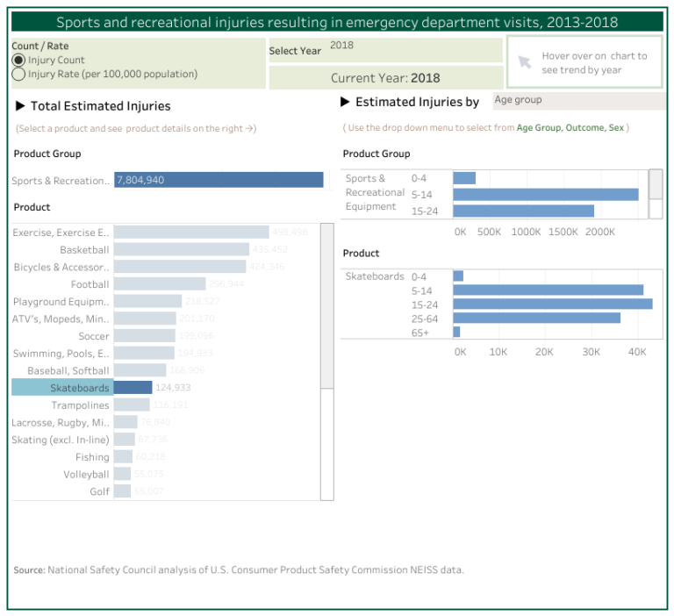The width and height of the screenshot is (674, 616).
Task: Click the Sports & Recreational 5-14 bar
Action: [x=545, y=194]
